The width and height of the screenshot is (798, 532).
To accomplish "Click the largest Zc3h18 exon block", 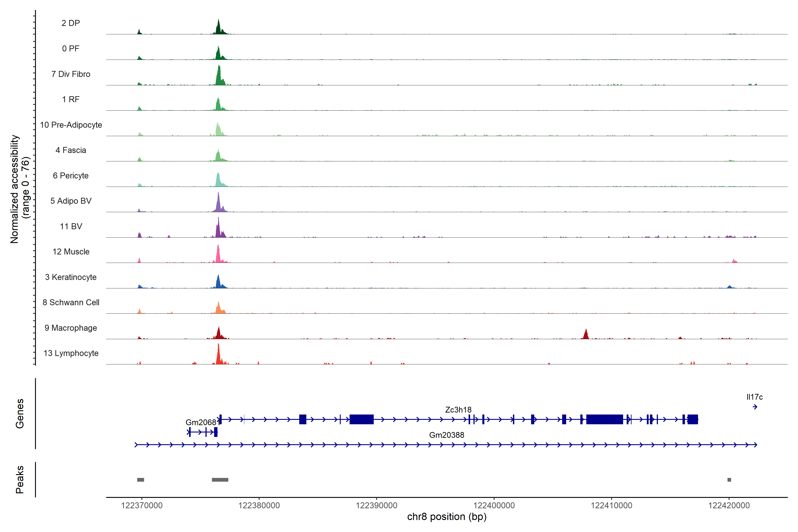I will coord(604,419).
